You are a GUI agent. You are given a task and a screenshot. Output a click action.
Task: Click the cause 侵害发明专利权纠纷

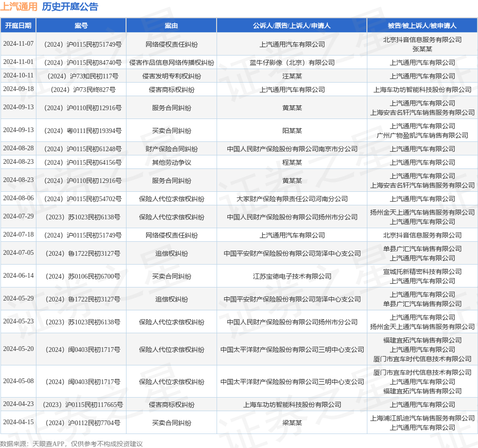pos(172,76)
